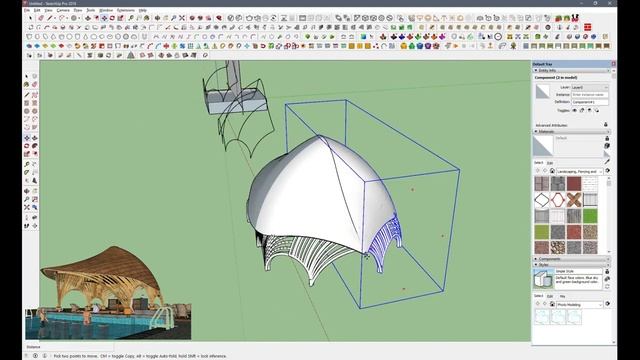Open the File menu
Image resolution: width=640 pixels, height=360 pixels.
27,10
